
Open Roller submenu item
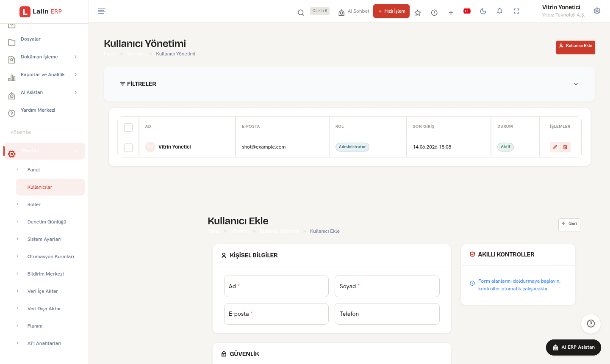(34, 204)
